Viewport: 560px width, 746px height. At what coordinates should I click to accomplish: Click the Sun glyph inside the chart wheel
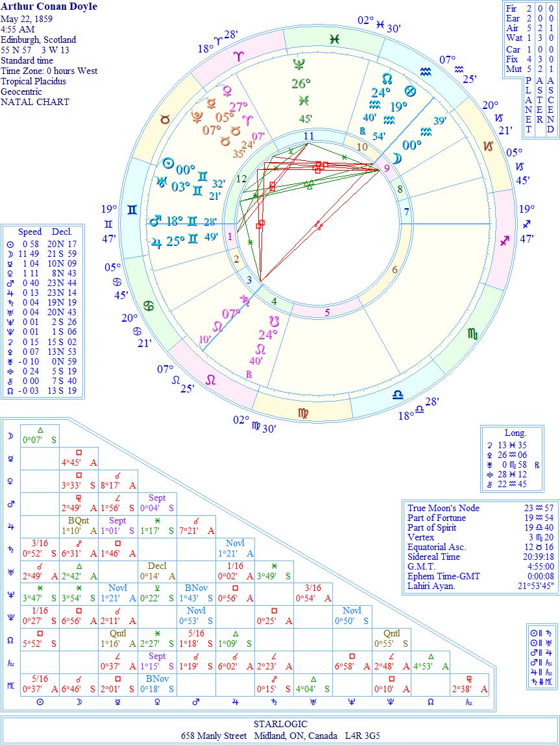167,163
